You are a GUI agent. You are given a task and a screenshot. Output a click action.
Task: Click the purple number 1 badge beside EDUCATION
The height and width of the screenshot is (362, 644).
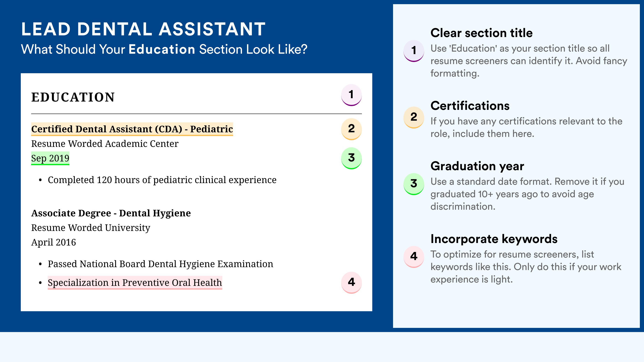coord(351,95)
